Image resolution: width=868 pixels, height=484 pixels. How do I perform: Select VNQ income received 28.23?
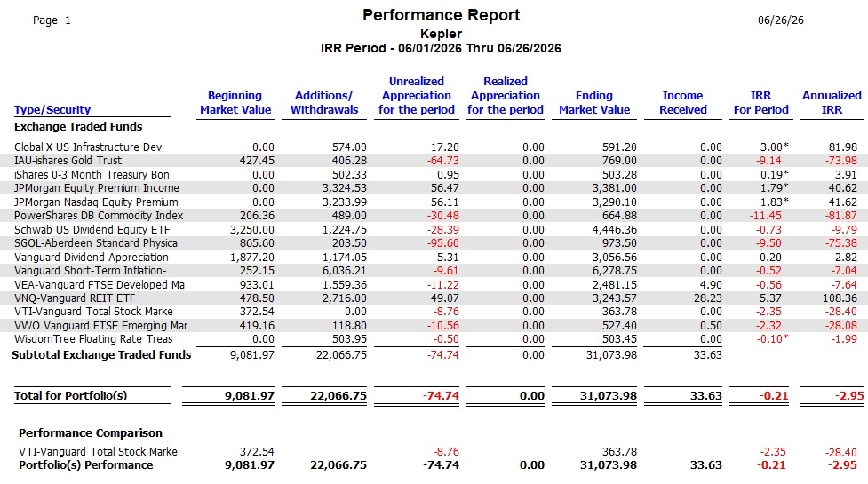coord(707,298)
